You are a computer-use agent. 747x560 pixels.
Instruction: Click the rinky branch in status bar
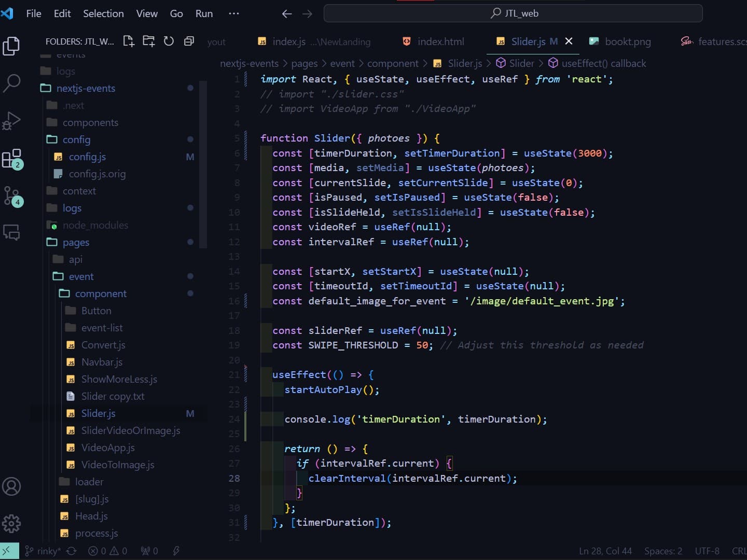[x=43, y=551]
